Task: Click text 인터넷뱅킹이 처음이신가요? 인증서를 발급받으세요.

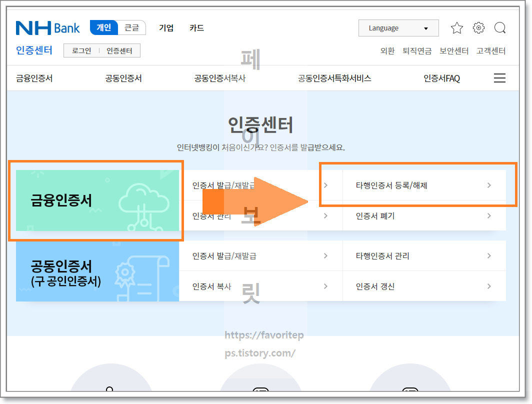Action: click(x=260, y=147)
